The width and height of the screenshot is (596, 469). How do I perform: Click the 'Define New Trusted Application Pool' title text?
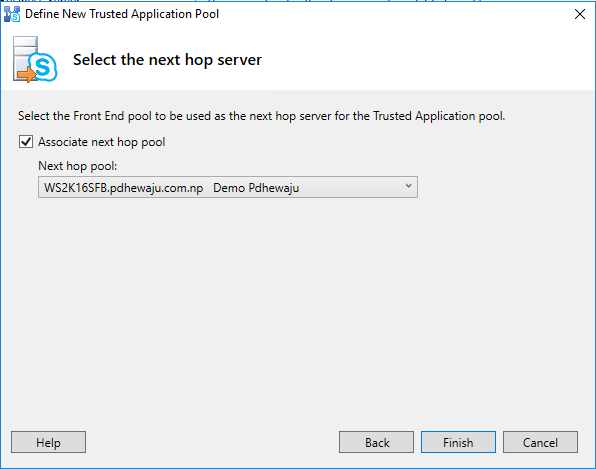(x=122, y=14)
